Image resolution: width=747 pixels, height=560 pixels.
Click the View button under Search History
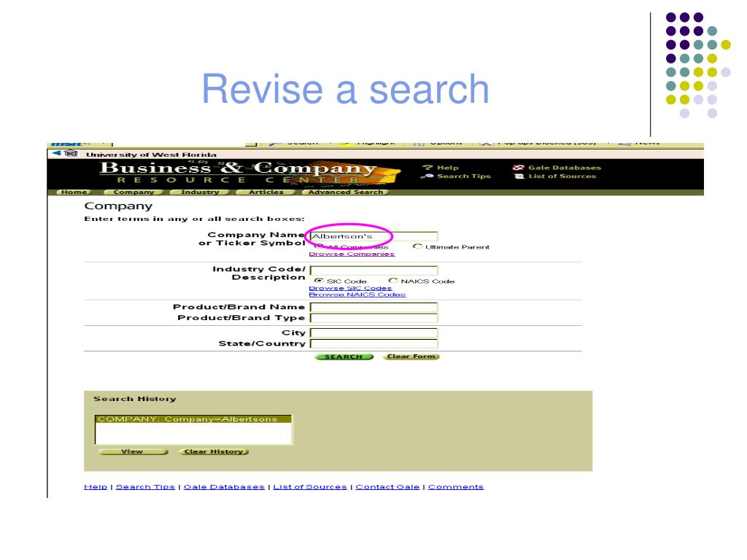[x=133, y=451]
